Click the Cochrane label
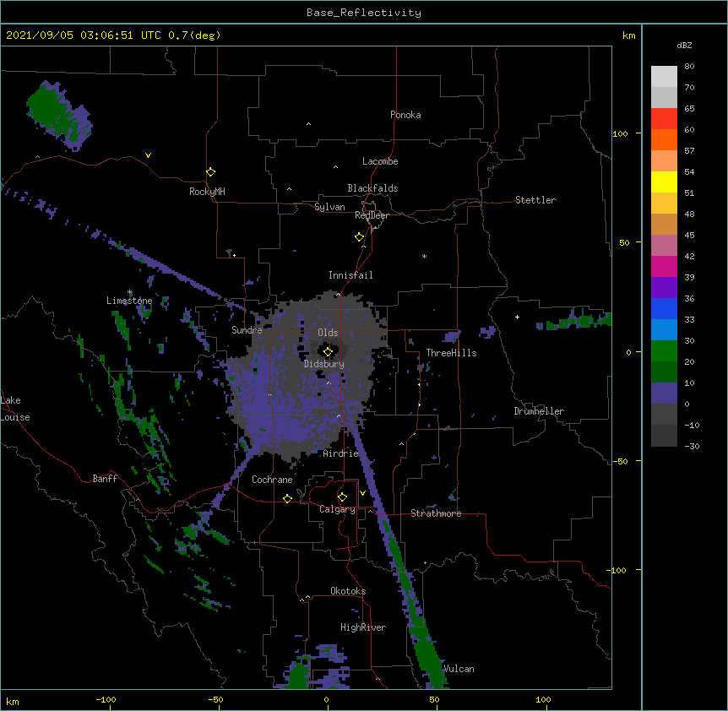The height and width of the screenshot is (711, 728). [272, 480]
